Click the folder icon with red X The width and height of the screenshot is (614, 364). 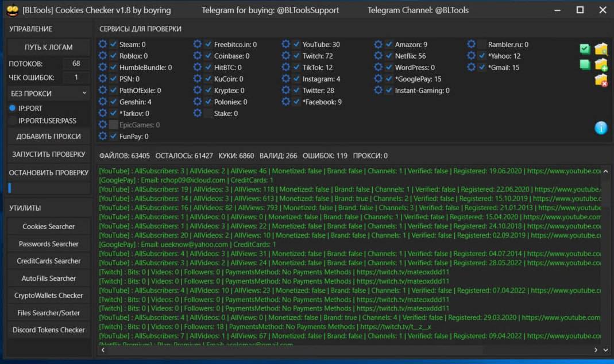click(601, 80)
